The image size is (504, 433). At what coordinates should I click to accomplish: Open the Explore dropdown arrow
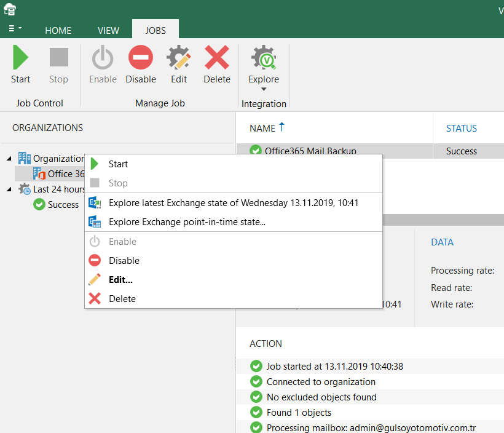[264, 89]
